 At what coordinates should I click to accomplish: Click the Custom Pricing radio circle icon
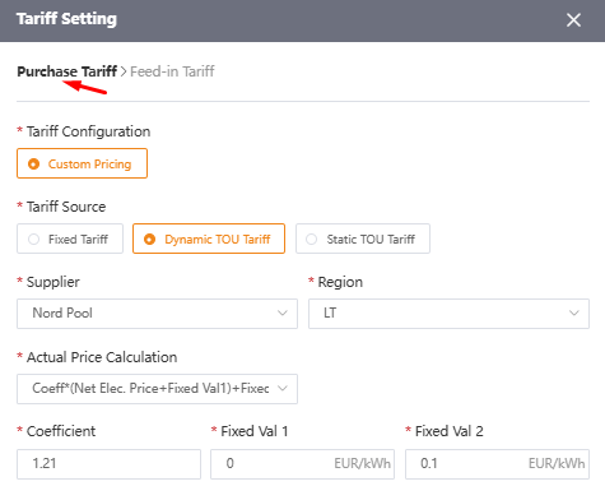[34, 164]
